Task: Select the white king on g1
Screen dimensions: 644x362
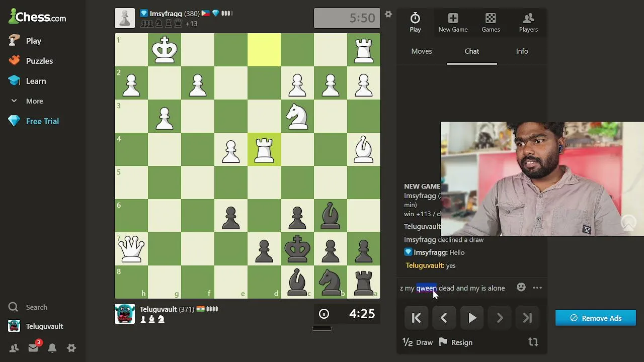Action: click(165, 50)
